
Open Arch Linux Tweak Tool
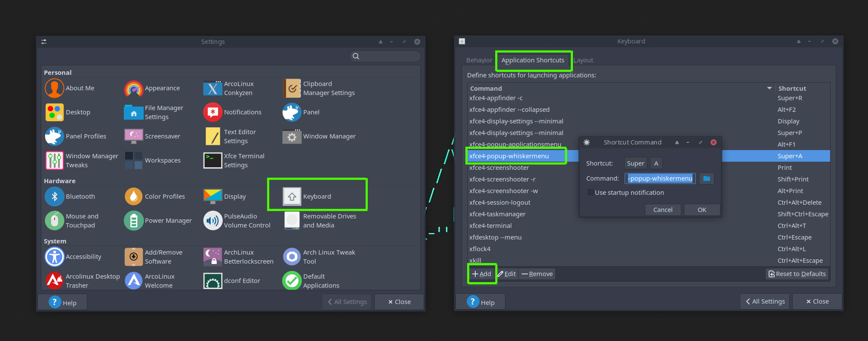click(319, 257)
